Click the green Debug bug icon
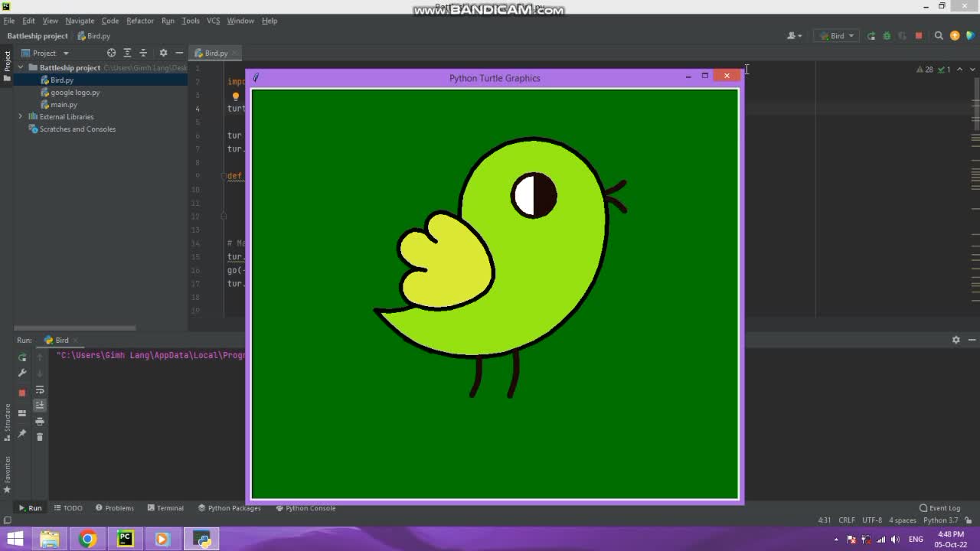The width and height of the screenshot is (980, 551). tap(887, 36)
